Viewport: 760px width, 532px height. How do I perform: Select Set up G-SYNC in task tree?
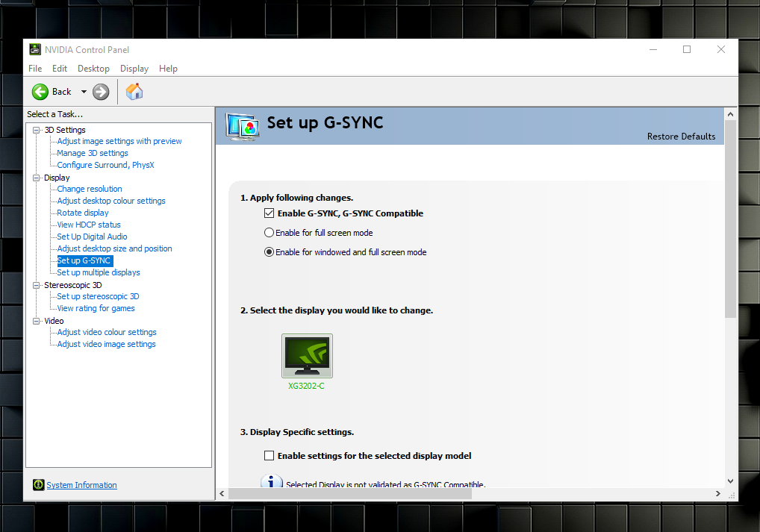(x=84, y=260)
